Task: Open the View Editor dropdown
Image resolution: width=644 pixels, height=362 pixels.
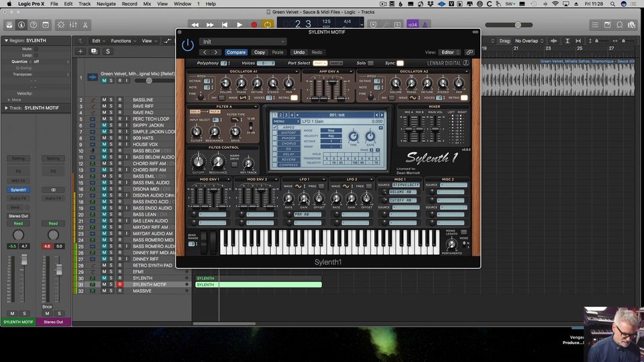Action: 449,52
